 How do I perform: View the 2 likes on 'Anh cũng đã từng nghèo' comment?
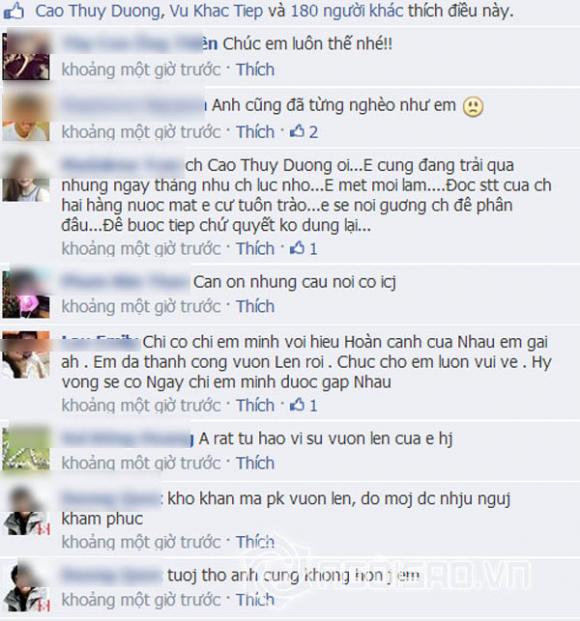tap(304, 131)
